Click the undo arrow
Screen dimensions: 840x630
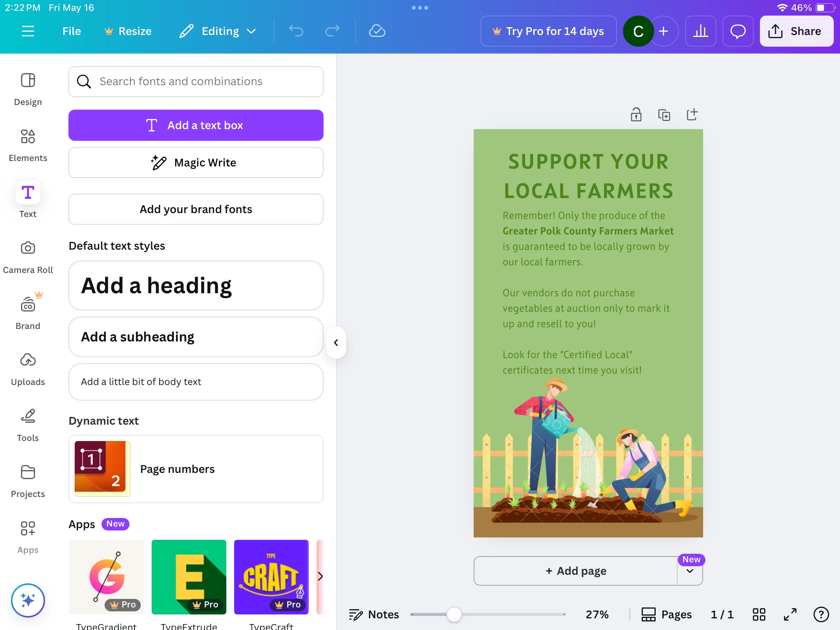tap(296, 31)
